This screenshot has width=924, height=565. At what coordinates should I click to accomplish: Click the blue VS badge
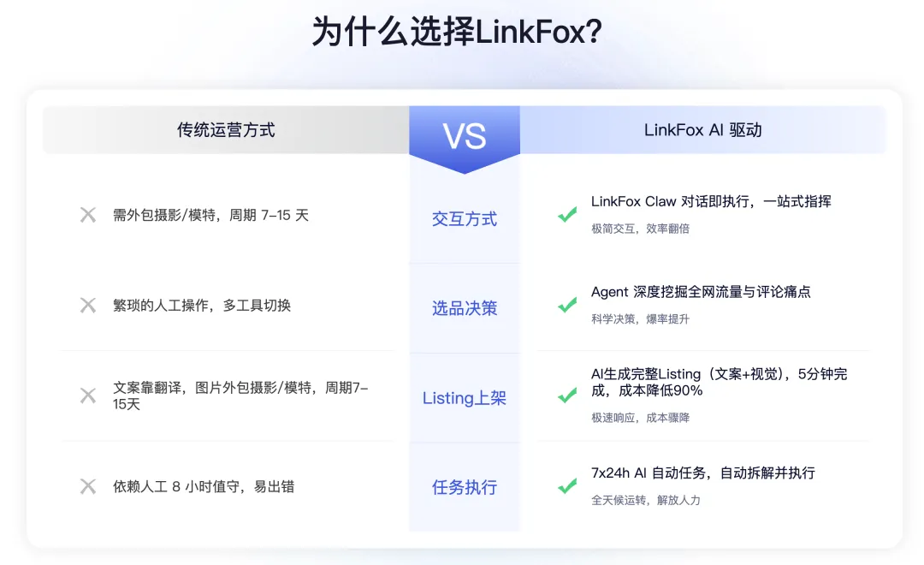(x=465, y=138)
